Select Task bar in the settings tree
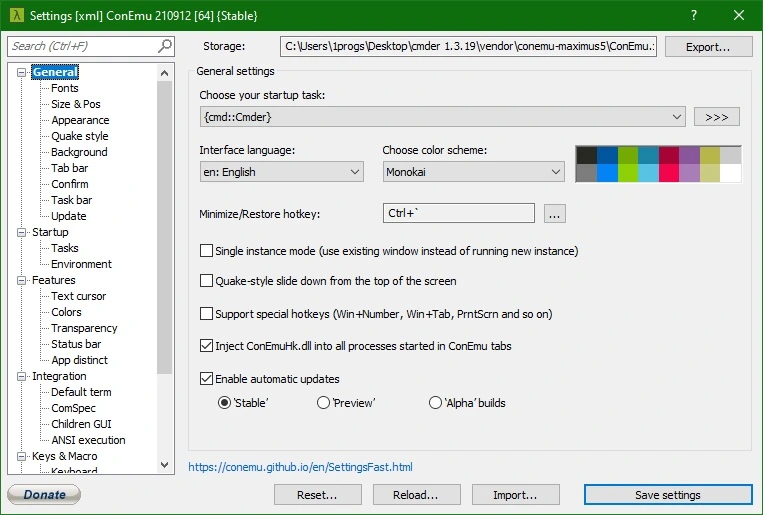Screen dimensions: 763x515 click(72, 200)
